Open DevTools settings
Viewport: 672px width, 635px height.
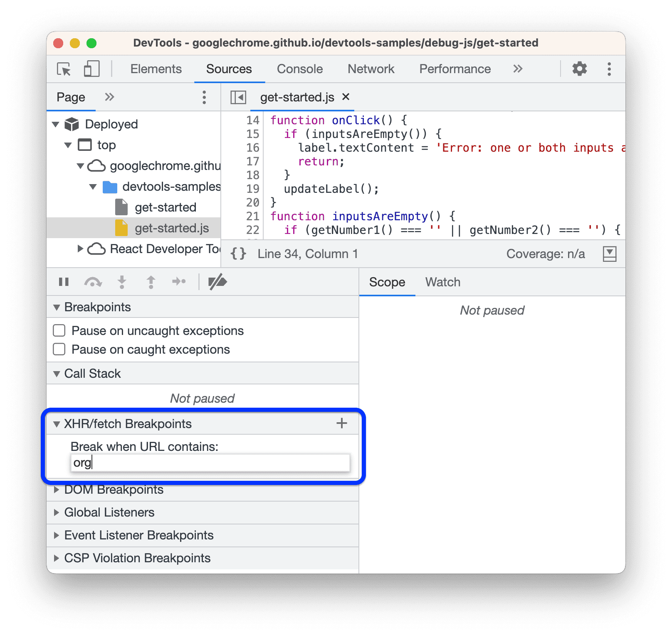coord(580,69)
